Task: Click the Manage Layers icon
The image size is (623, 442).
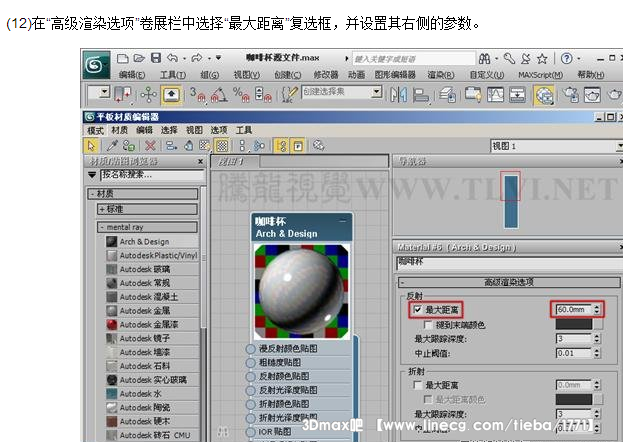Action: 447,95
